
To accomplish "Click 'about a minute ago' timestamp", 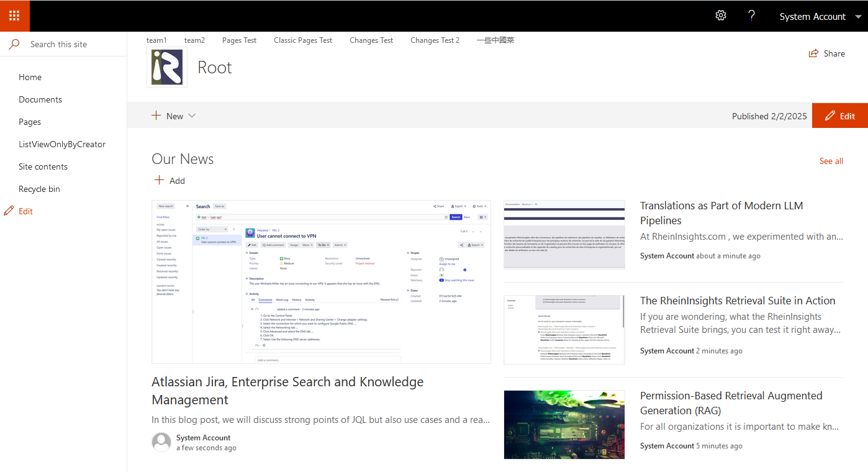I will click(x=728, y=256).
